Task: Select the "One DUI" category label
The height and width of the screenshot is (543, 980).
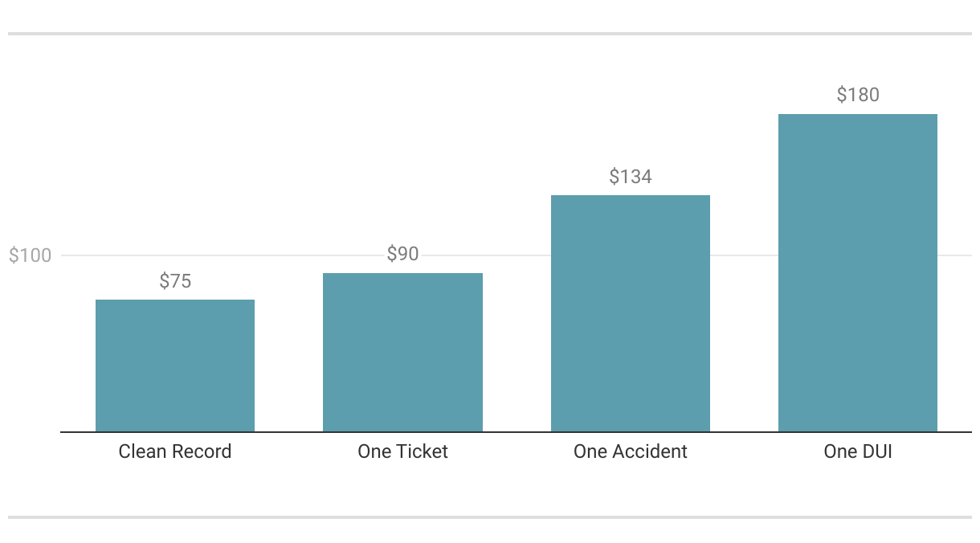Action: 858,451
